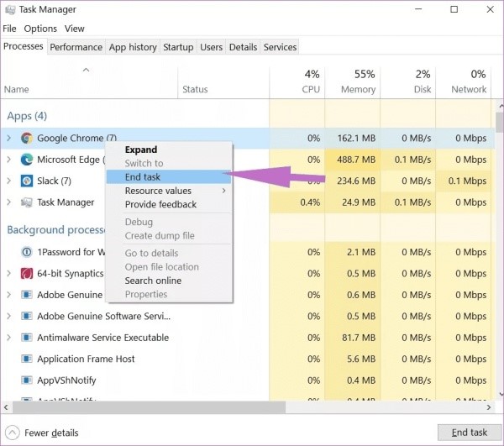This screenshot has height=446, width=504.
Task: Click the 64-bit Synaptics red icon
Action: click(27, 273)
